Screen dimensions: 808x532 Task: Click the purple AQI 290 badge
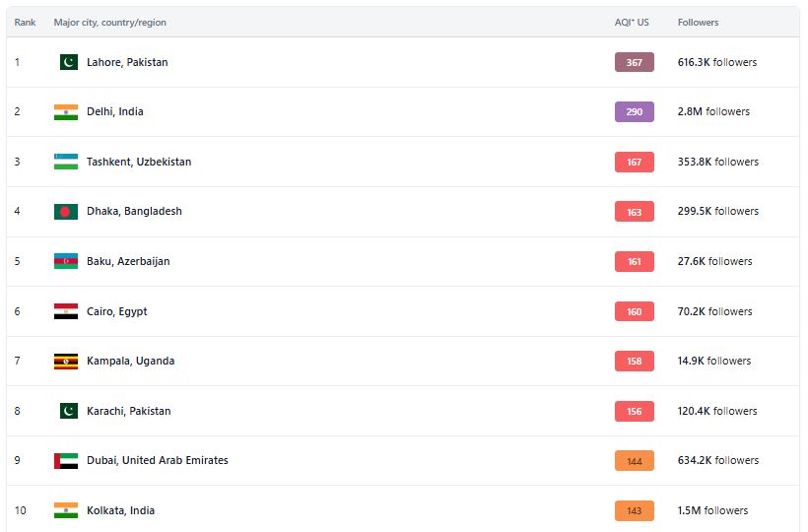pos(634,112)
